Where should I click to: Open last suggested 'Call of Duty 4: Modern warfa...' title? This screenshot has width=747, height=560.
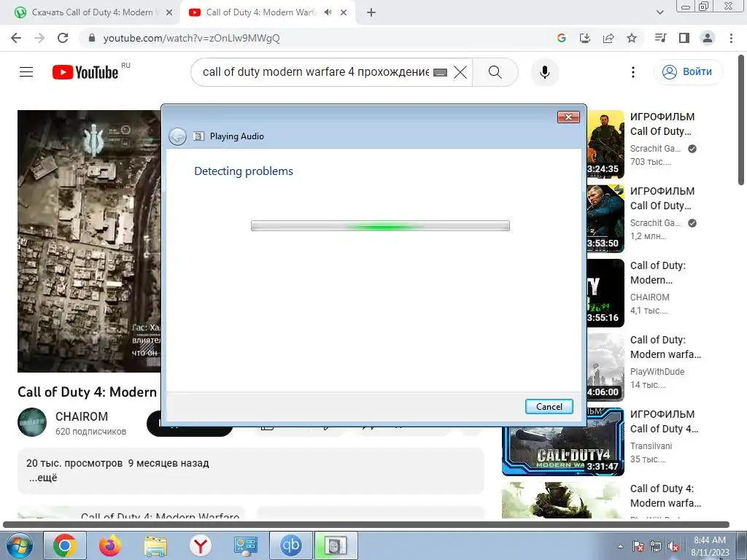click(x=665, y=496)
